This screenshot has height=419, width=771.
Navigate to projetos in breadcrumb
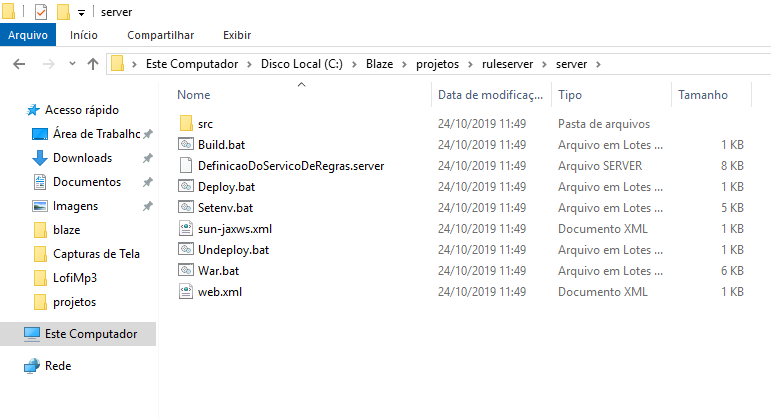point(437,64)
